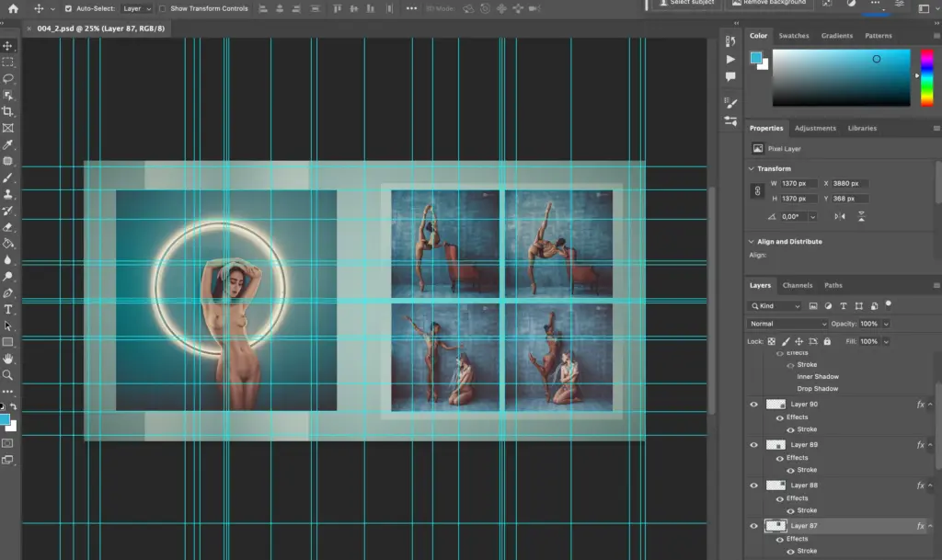
Task: Filter layers by type layers icon
Action: (844, 306)
